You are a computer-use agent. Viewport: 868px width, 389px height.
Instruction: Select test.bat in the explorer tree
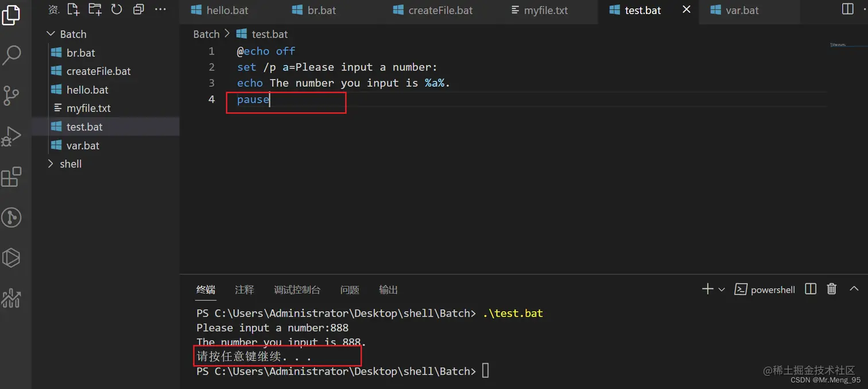[x=106, y=126]
